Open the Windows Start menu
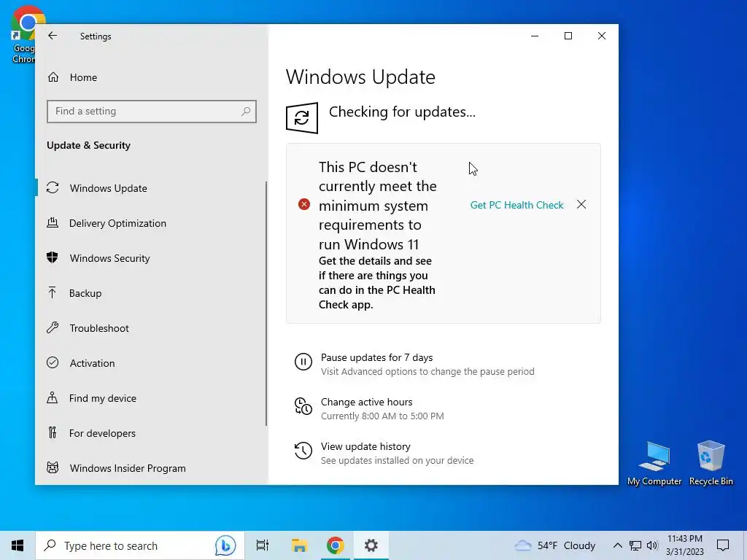 pyautogui.click(x=18, y=545)
